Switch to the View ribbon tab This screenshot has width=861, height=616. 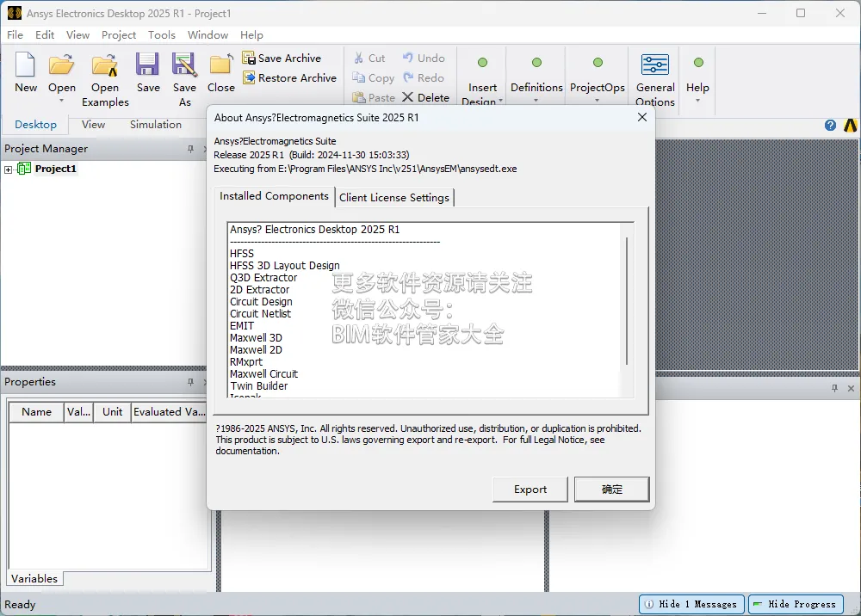pos(93,125)
